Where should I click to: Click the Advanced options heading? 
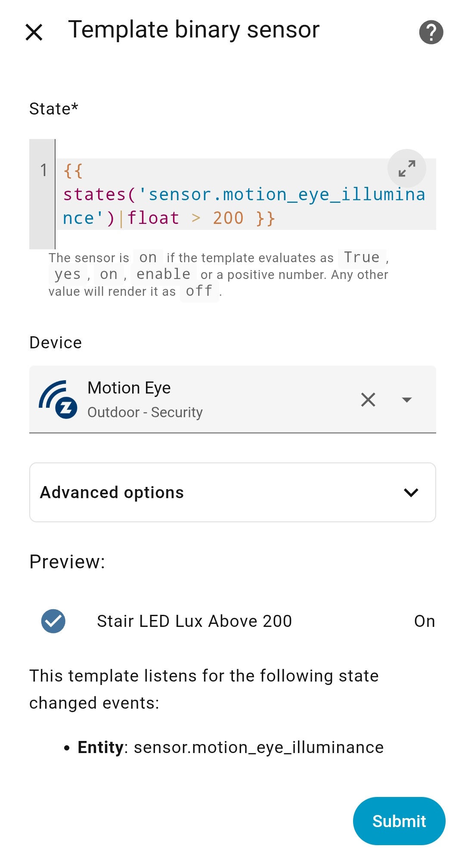point(112,493)
